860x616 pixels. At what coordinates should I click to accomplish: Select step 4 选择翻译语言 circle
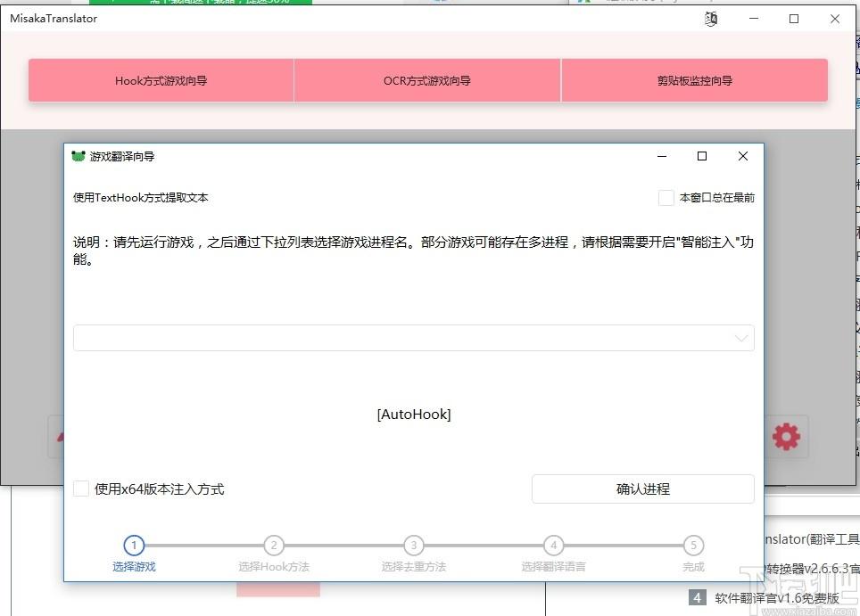(553, 546)
